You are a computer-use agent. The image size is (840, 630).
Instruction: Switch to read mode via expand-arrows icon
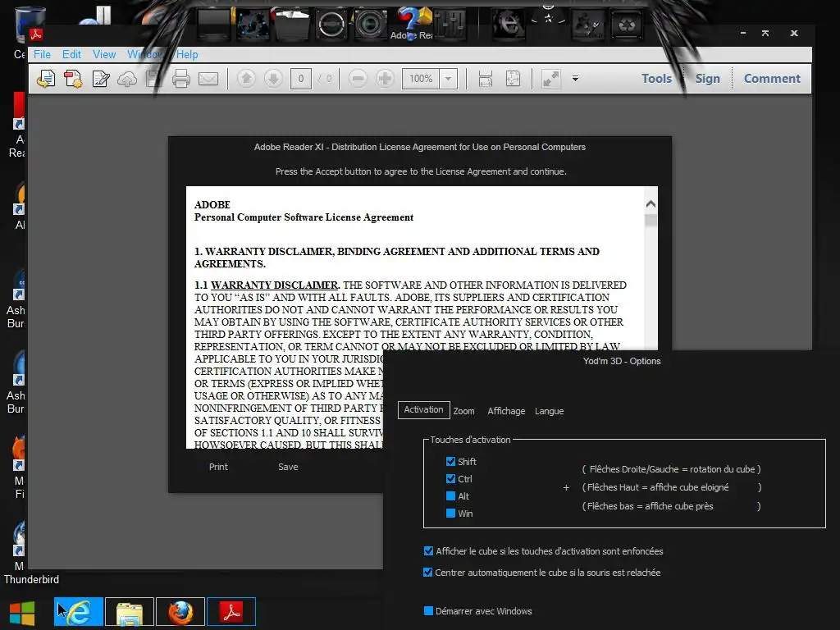(550, 79)
